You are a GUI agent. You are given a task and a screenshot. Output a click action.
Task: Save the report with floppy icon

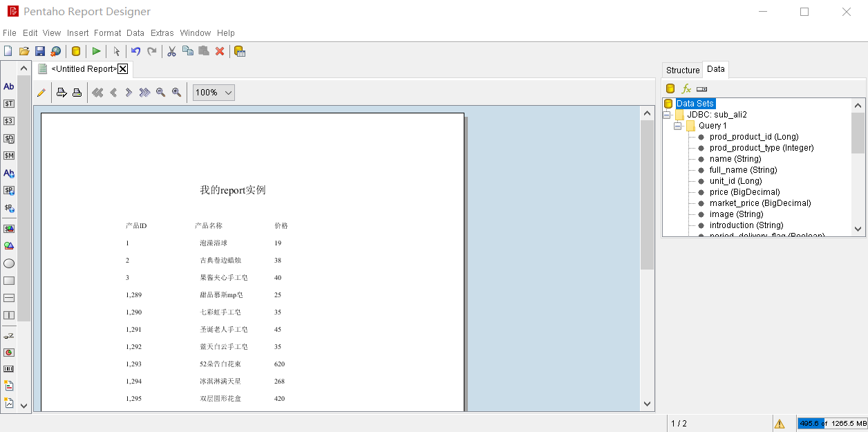pyautogui.click(x=40, y=51)
